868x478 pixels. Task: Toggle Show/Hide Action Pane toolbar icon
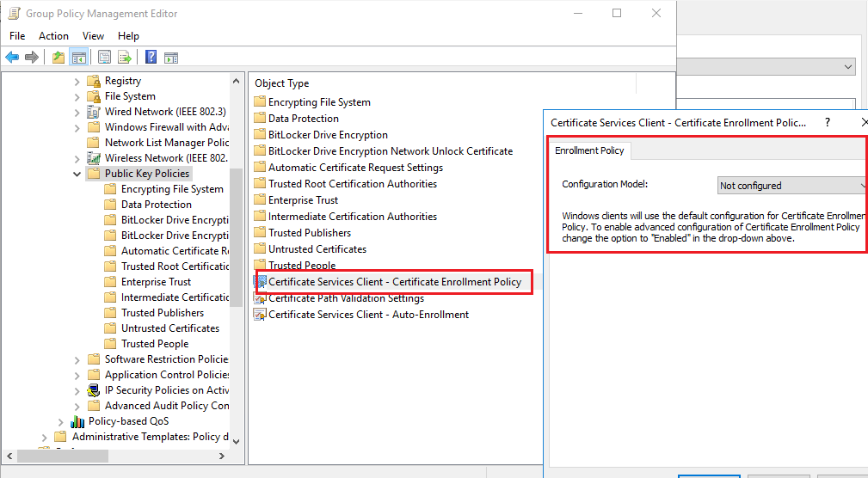(x=171, y=57)
